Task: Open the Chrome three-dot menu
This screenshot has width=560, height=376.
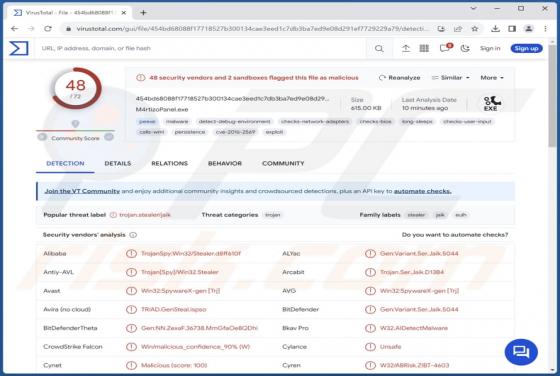Action: [x=545, y=29]
